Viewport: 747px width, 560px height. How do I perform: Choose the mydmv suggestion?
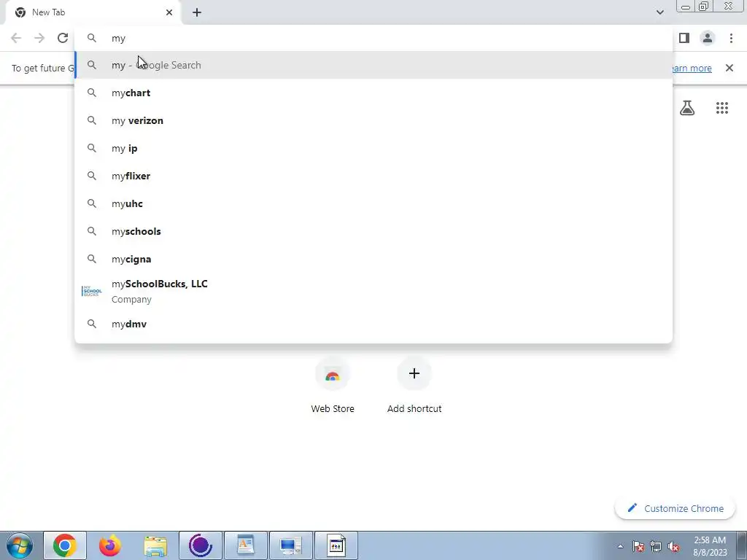tap(373, 324)
